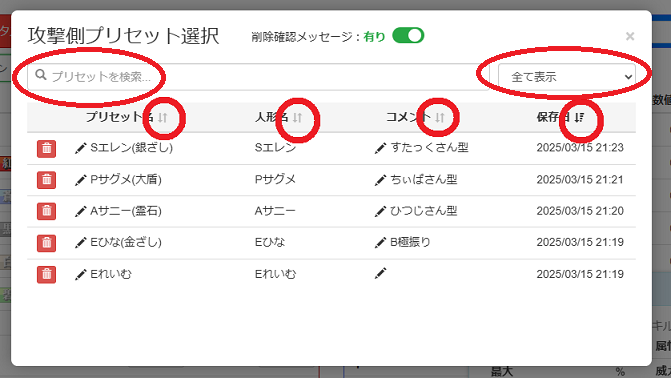Select the Pサグメ(大盾) preset name

(126, 179)
